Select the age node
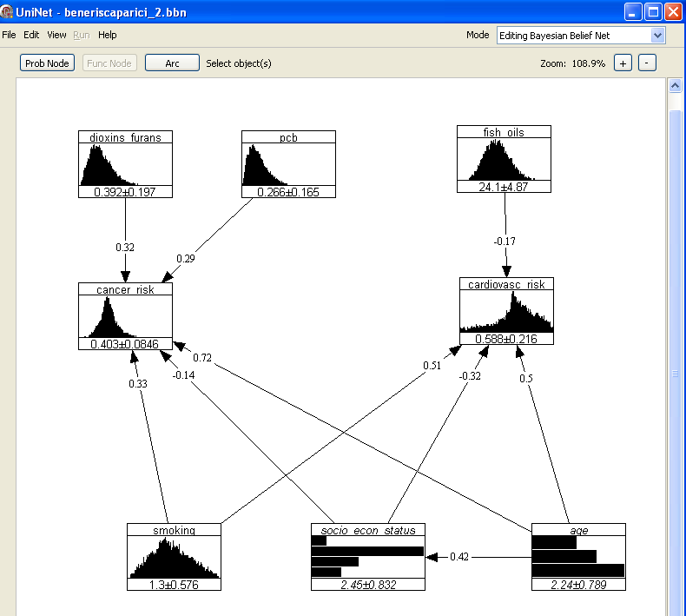The image size is (686, 616). [x=578, y=557]
